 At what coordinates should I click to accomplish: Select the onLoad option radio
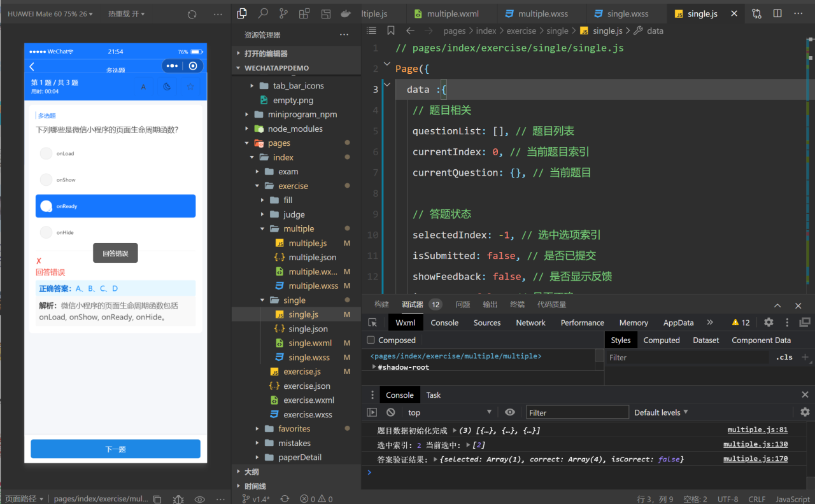(46, 153)
